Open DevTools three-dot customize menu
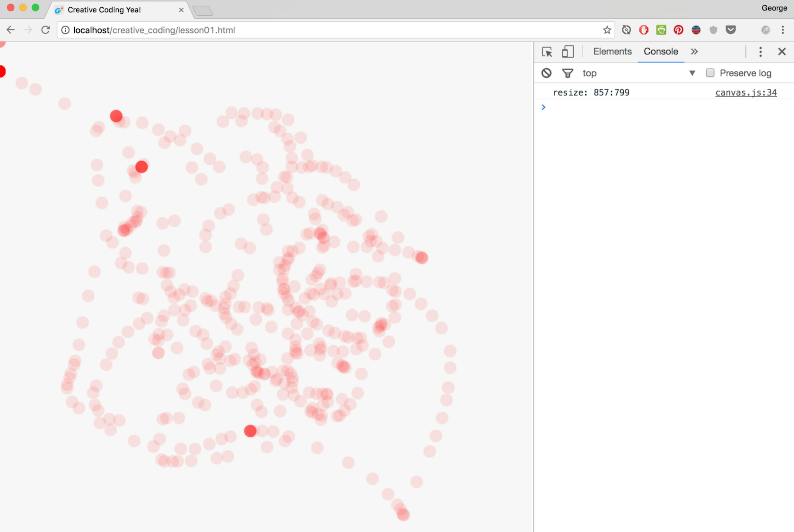Image resolution: width=794 pixels, height=532 pixels. click(x=760, y=52)
